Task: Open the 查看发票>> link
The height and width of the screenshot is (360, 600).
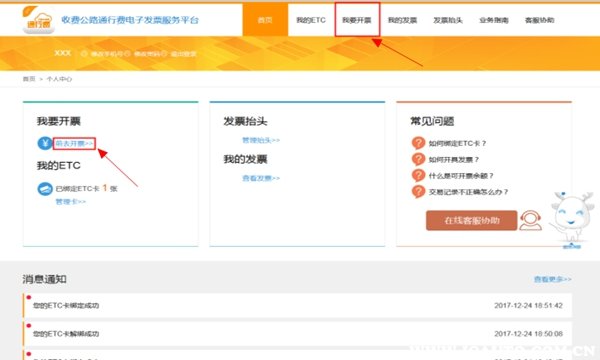Action: [x=261, y=178]
